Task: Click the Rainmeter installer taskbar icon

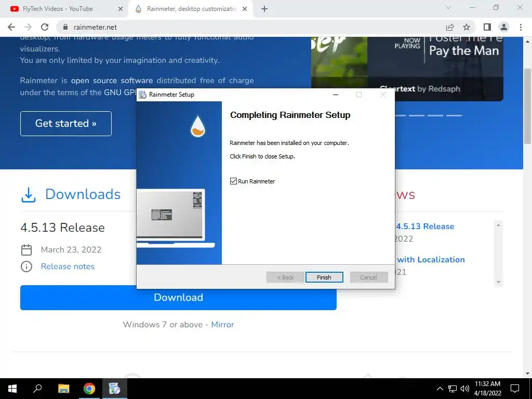Action: click(115, 389)
